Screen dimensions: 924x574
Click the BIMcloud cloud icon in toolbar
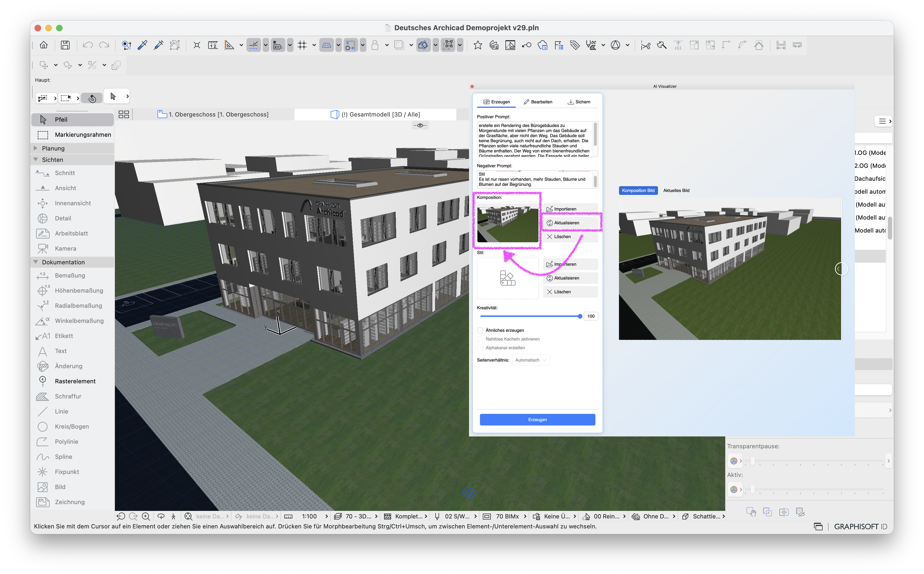pyautogui.click(x=543, y=45)
